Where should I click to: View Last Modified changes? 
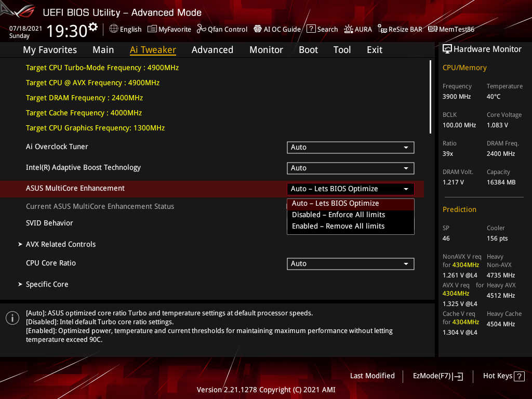(x=372, y=376)
